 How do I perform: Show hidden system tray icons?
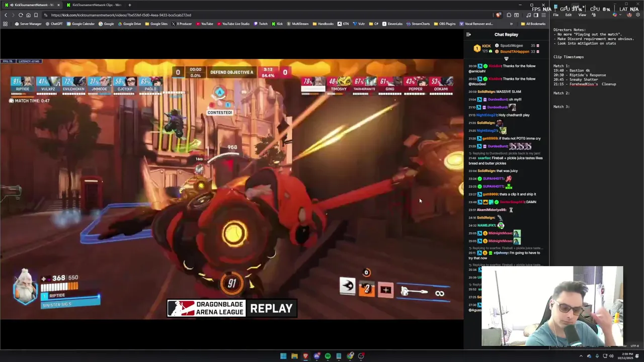[x=581, y=356]
